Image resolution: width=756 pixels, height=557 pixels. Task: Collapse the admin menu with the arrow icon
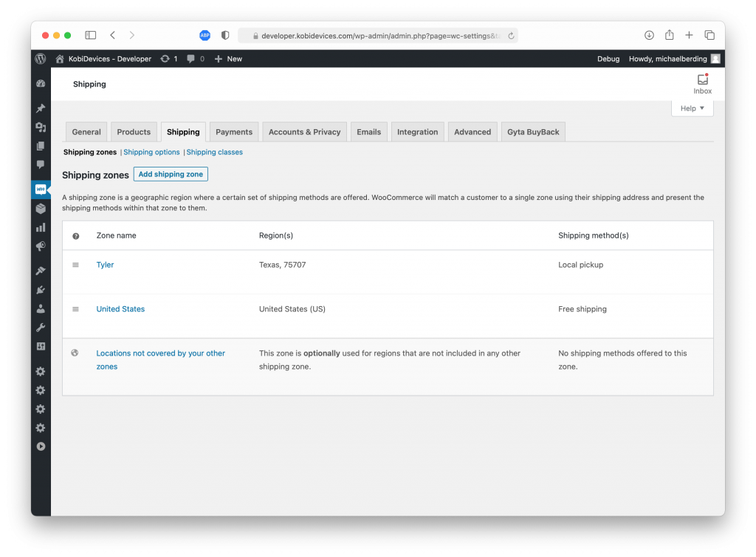(x=41, y=446)
